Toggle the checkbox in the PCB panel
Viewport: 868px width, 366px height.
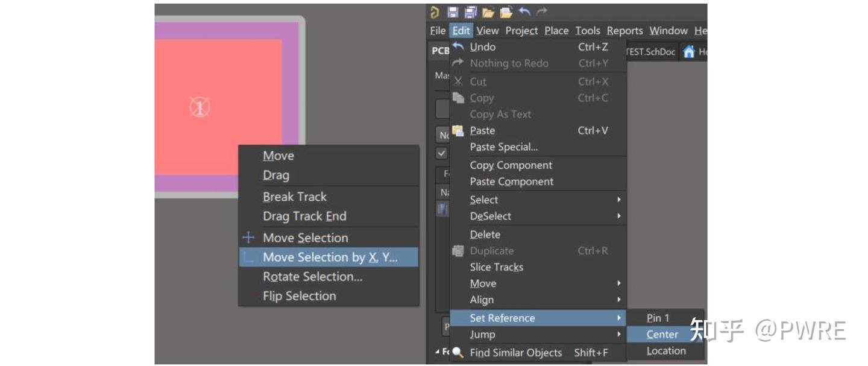click(441, 153)
